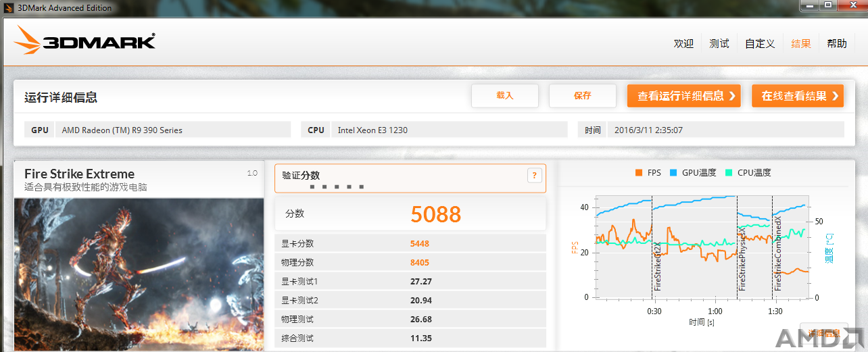Click the GPU温度 legend label
Viewport: 868px width, 352px height.
point(699,173)
